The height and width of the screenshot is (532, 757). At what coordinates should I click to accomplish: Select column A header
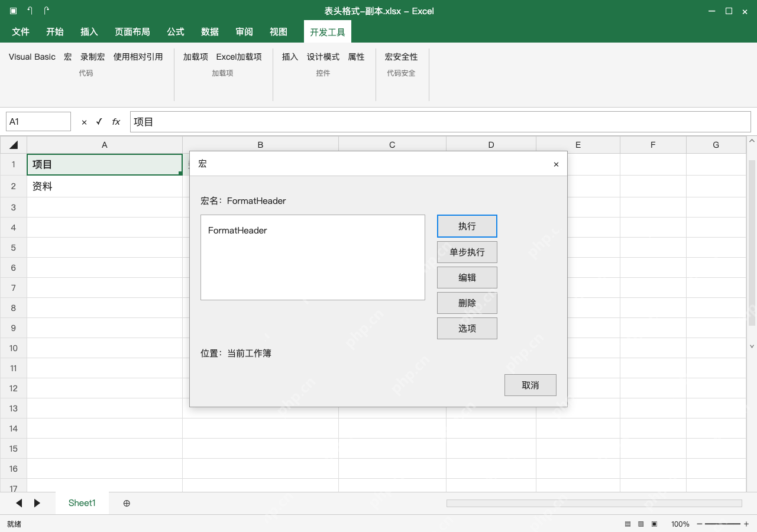click(x=105, y=145)
